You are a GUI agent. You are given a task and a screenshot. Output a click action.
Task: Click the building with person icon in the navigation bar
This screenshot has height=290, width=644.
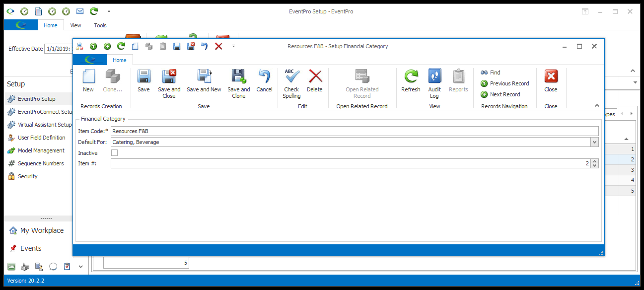pyautogui.click(x=39, y=267)
